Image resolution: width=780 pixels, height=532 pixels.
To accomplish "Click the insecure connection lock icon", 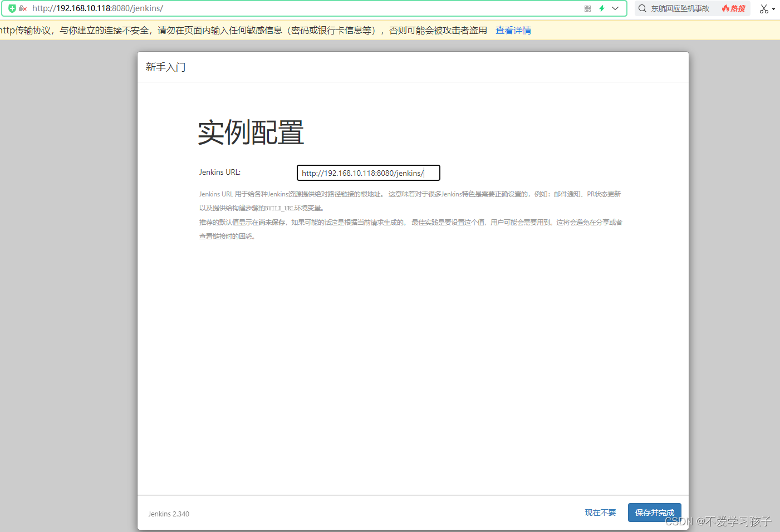I will tap(23, 8).
